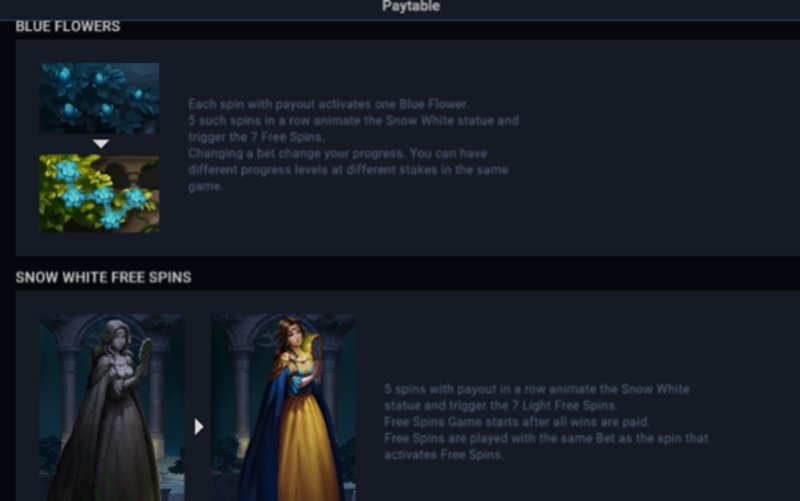Click the downward white arrow between flower images

tap(101, 144)
